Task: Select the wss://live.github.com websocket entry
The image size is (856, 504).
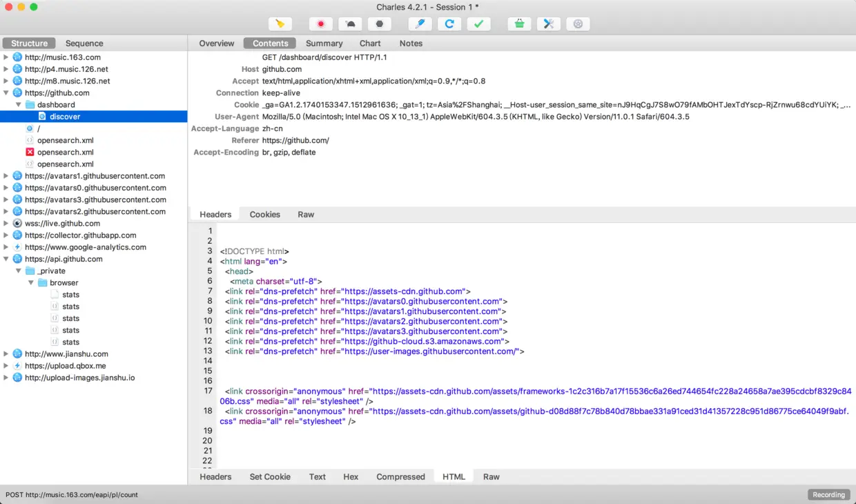Action: click(x=62, y=223)
